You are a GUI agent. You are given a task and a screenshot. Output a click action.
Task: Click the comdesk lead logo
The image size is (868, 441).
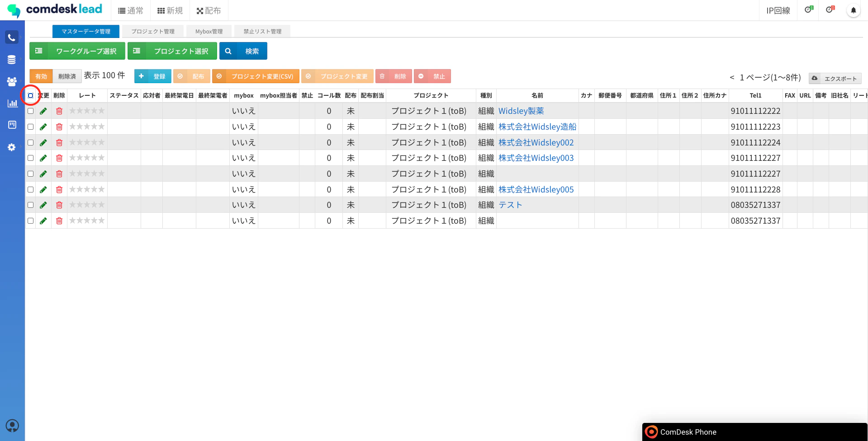coord(55,10)
